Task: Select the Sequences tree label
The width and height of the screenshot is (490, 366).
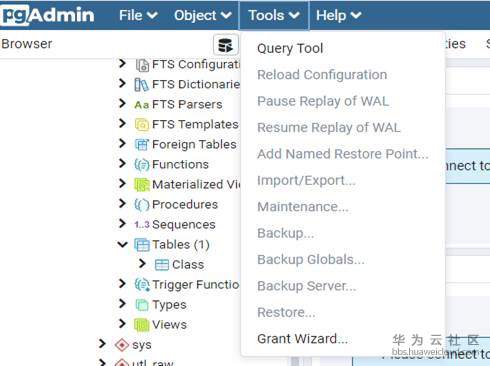Action: tap(184, 224)
